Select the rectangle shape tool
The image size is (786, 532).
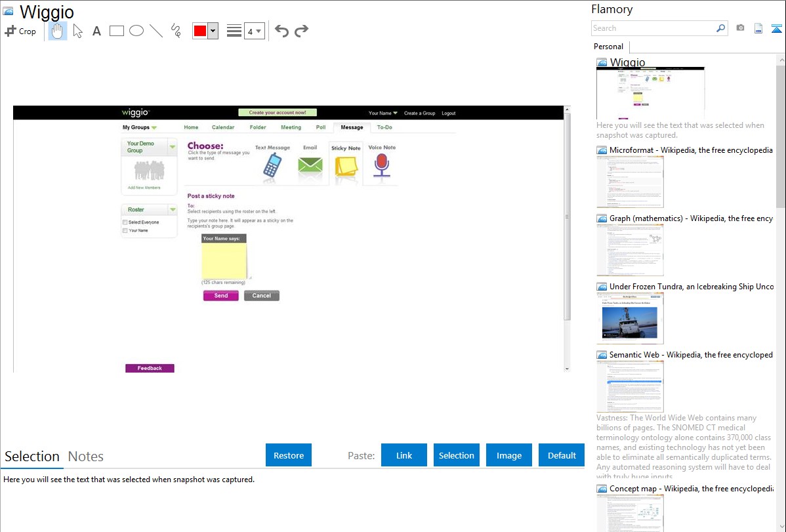[x=116, y=31]
